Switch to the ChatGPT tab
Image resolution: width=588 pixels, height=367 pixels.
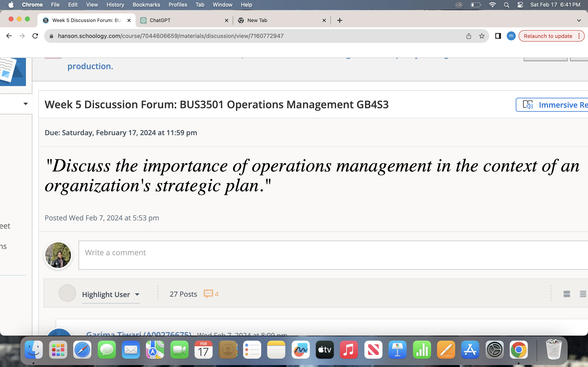pyautogui.click(x=160, y=20)
